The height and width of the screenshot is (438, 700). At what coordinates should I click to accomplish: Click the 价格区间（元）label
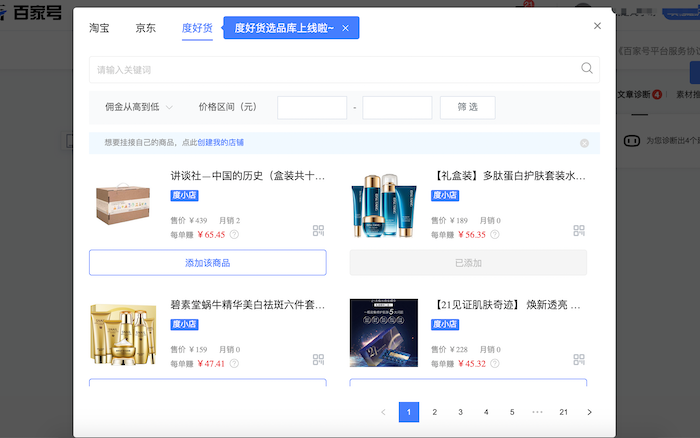tap(228, 107)
